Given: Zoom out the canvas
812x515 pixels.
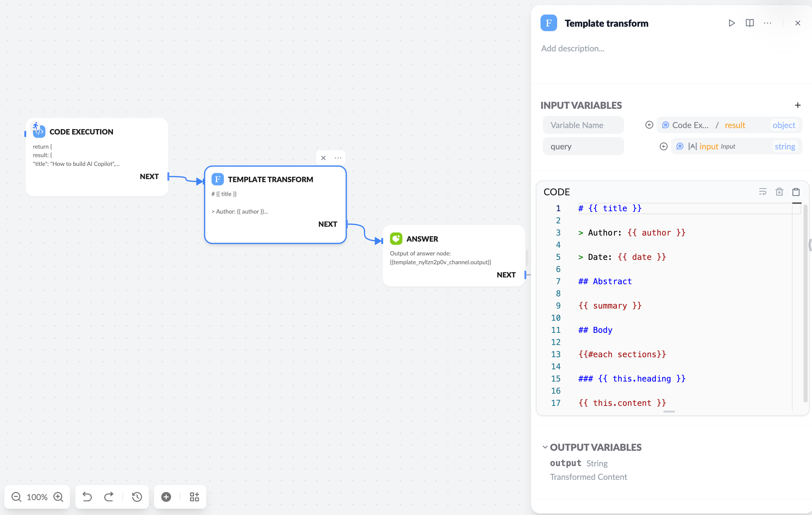Looking at the screenshot, I should [16, 497].
